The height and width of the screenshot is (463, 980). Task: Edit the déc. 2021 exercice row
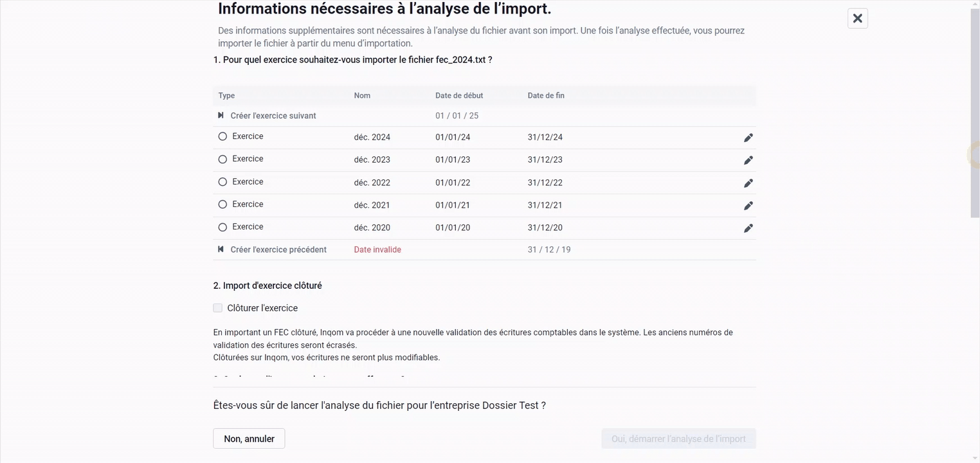point(748,206)
